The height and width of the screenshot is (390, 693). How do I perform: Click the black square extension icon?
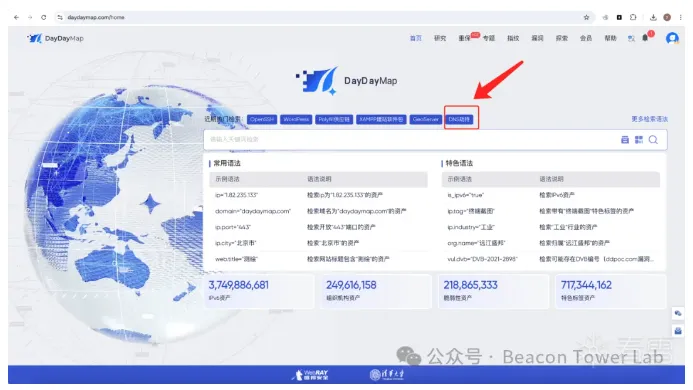pos(619,17)
